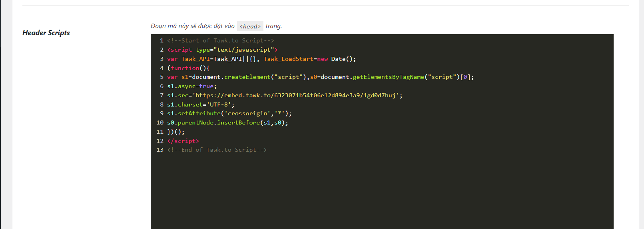The width and height of the screenshot is (644, 229).
Task: Click the 'var Tawk_API' code line
Action: click(261, 59)
